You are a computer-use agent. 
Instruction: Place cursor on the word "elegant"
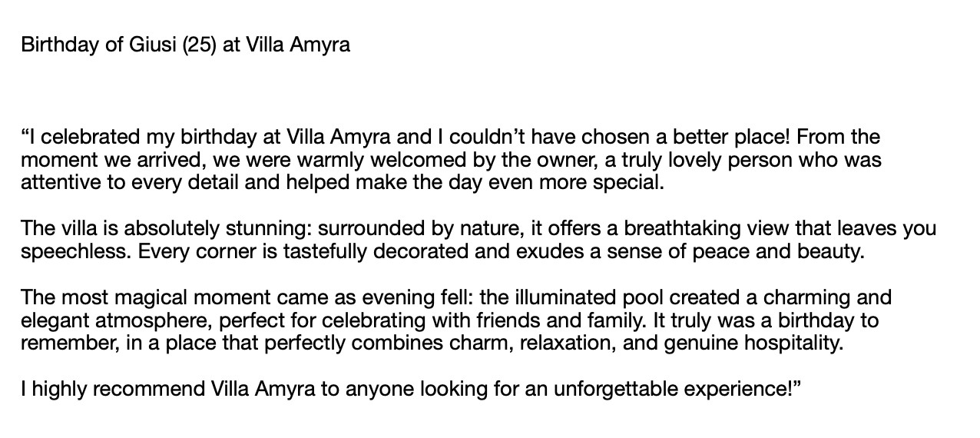(52, 320)
